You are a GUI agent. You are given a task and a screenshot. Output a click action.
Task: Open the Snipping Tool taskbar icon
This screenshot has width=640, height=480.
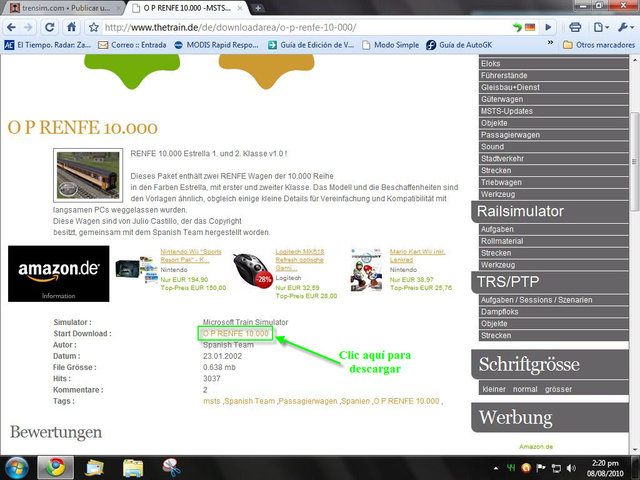[171, 467]
